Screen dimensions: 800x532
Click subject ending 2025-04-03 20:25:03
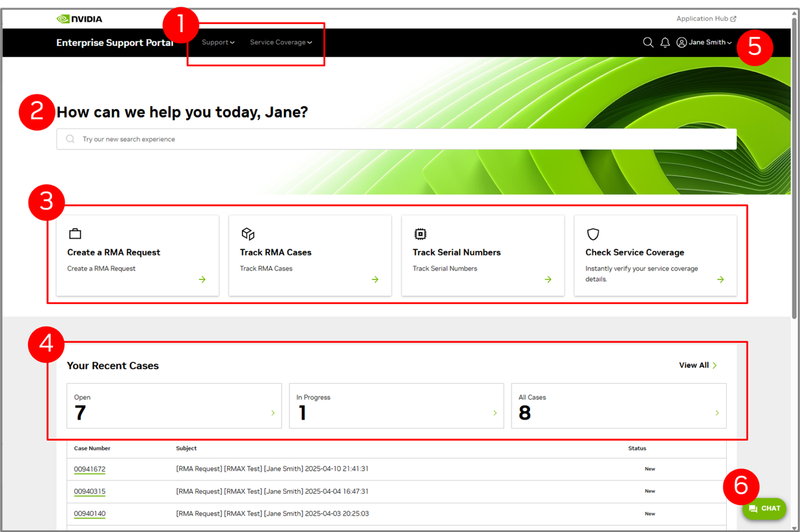(272, 514)
